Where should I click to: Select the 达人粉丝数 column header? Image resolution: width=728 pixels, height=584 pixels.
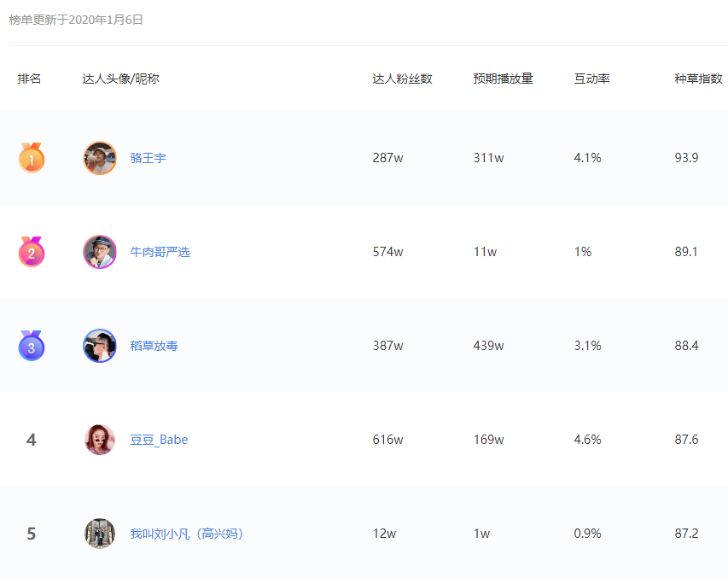point(403,79)
